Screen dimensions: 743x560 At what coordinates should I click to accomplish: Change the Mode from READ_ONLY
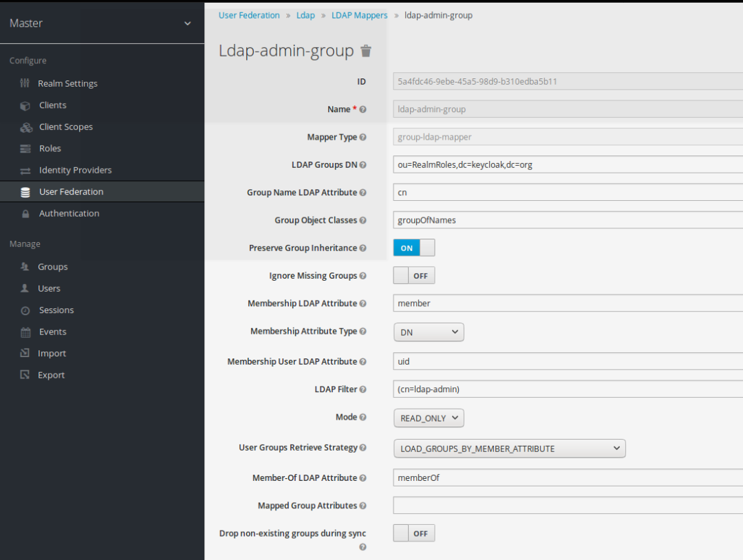point(428,418)
